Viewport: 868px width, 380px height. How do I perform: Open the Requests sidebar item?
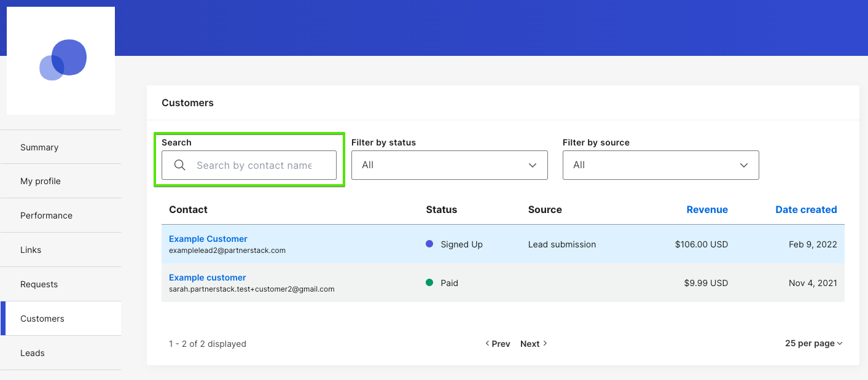click(61, 284)
